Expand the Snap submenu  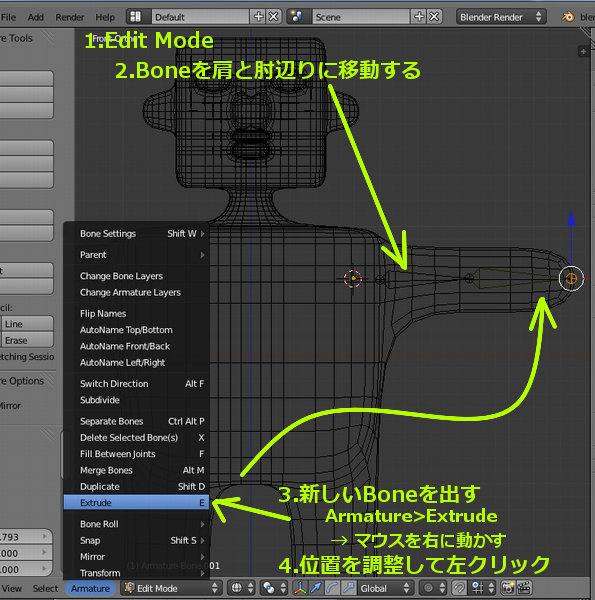(137, 540)
